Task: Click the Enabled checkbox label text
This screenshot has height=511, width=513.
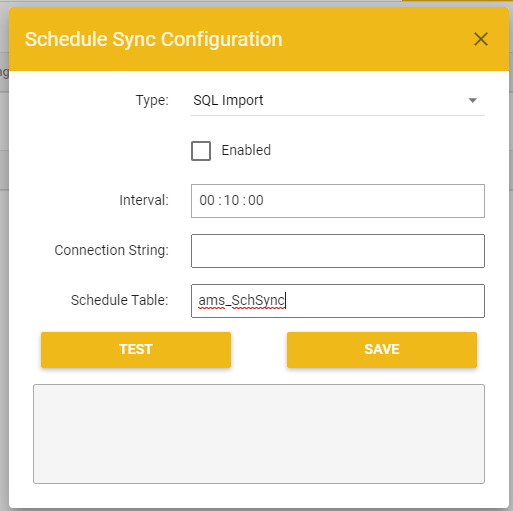Action: tap(246, 150)
